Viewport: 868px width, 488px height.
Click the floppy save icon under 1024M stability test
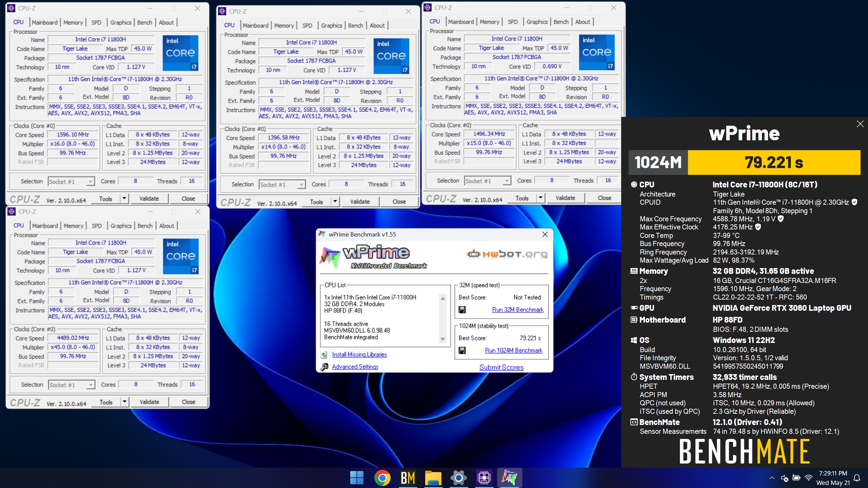point(462,350)
